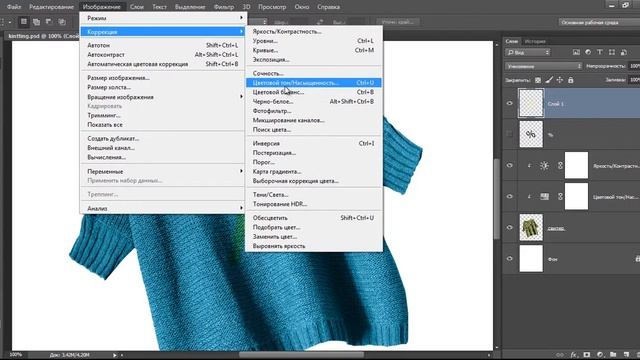Screen dimensions: 640x360
Task: Open the workspace switcher dropdown
Action: coord(599,22)
